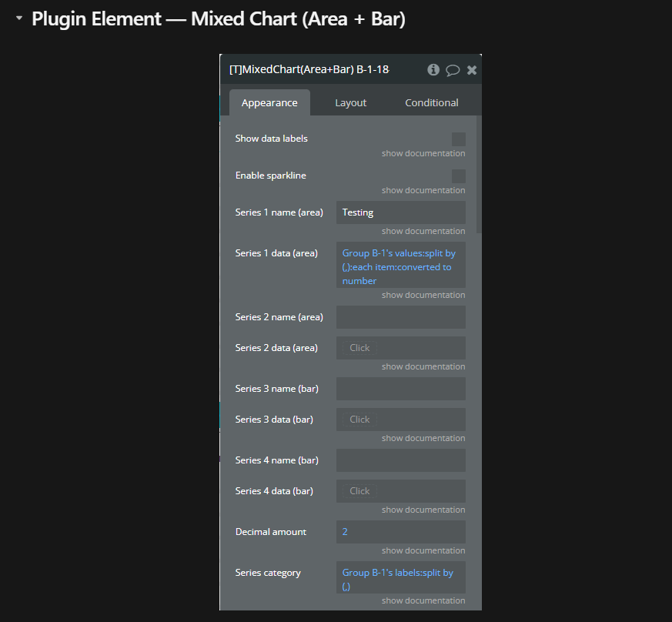The width and height of the screenshot is (672, 622).
Task: Open the comment bubble icon
Action: point(453,70)
